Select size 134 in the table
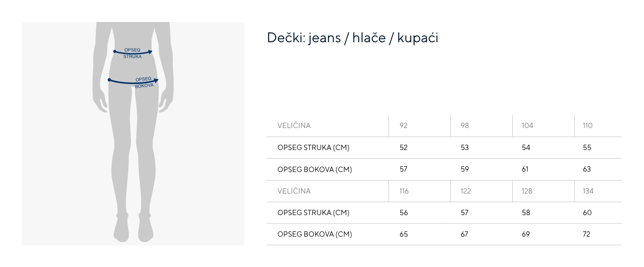The width and height of the screenshot is (644, 267). [588, 191]
